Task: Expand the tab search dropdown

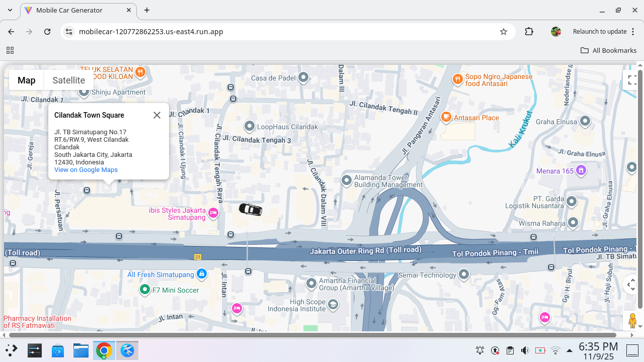Action: (10, 10)
